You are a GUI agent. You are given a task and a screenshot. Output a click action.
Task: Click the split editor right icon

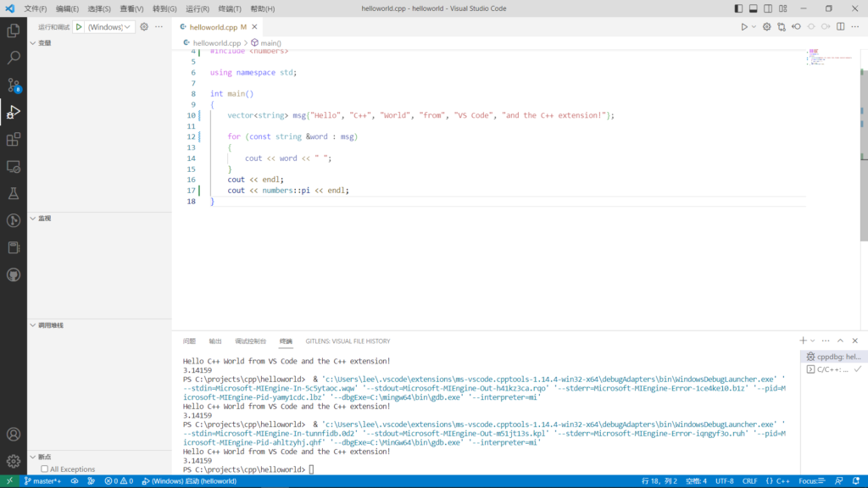840,26
